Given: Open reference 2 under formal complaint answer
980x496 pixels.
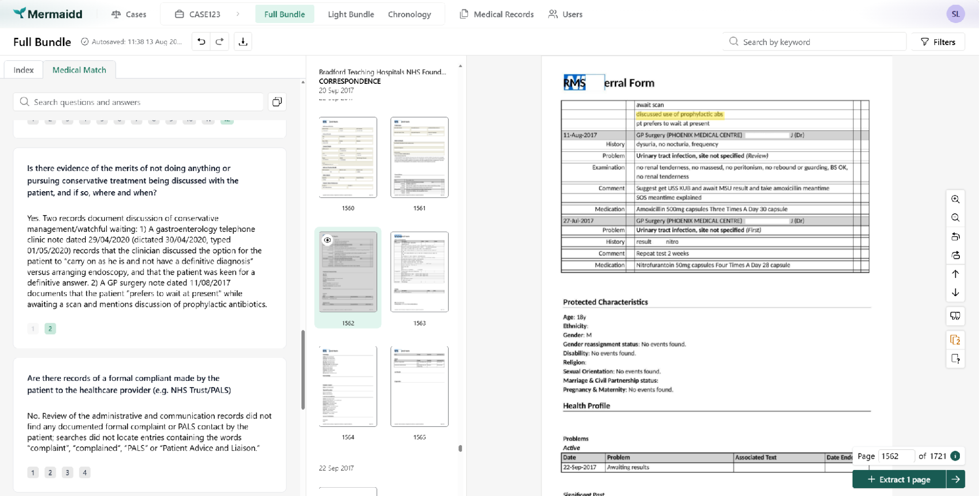Looking at the screenshot, I should [x=50, y=472].
